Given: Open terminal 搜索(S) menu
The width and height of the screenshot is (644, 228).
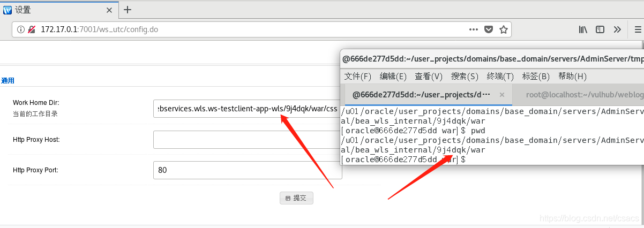Looking at the screenshot, I should tap(465, 77).
